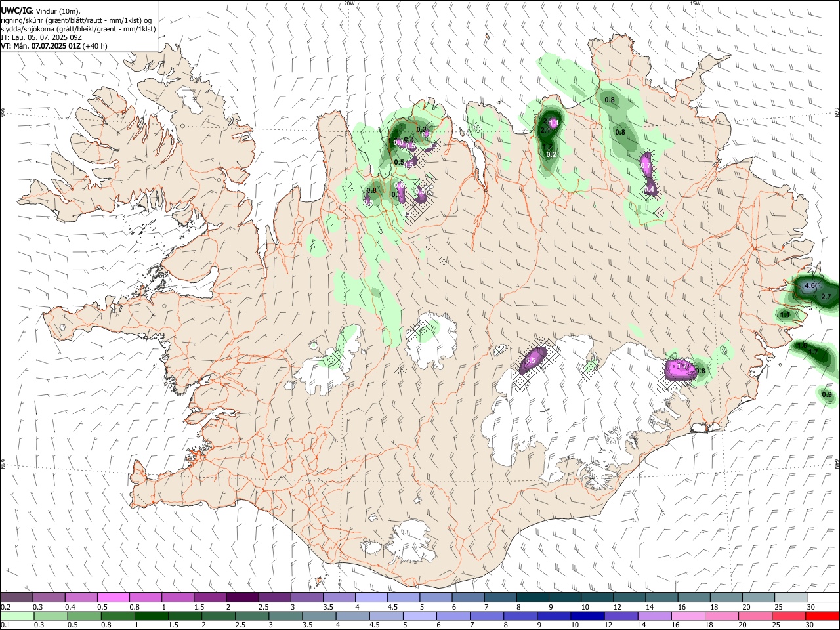Pick the light lavender 4.5 snow-scale swatch
The width and height of the screenshot is (840, 630).
pyautogui.click(x=404, y=598)
